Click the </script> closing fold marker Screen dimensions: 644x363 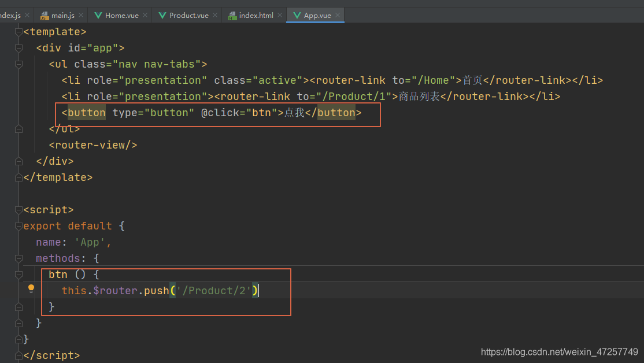point(18,355)
